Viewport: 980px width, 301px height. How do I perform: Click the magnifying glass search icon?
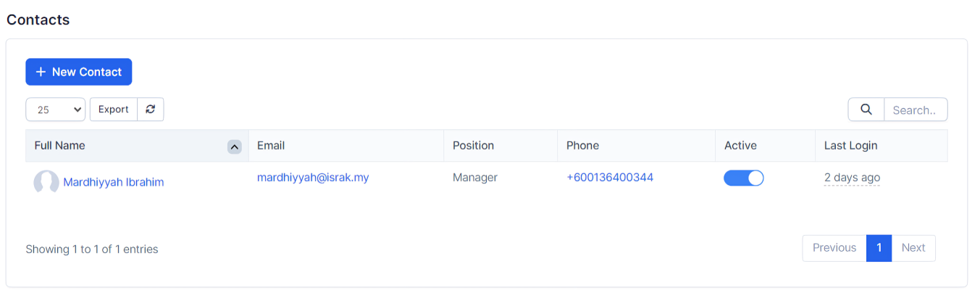point(866,110)
